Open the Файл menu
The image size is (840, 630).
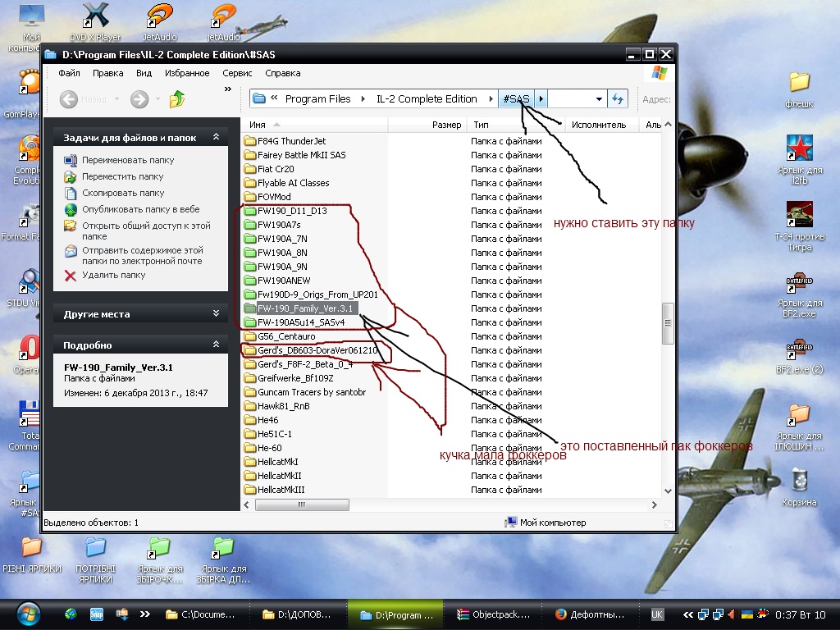(x=69, y=73)
